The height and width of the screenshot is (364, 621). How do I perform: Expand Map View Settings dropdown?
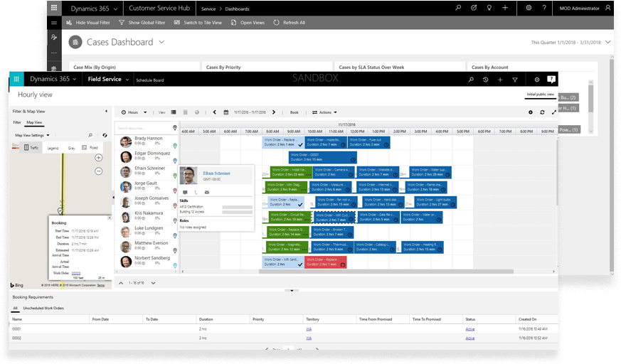coord(32,135)
